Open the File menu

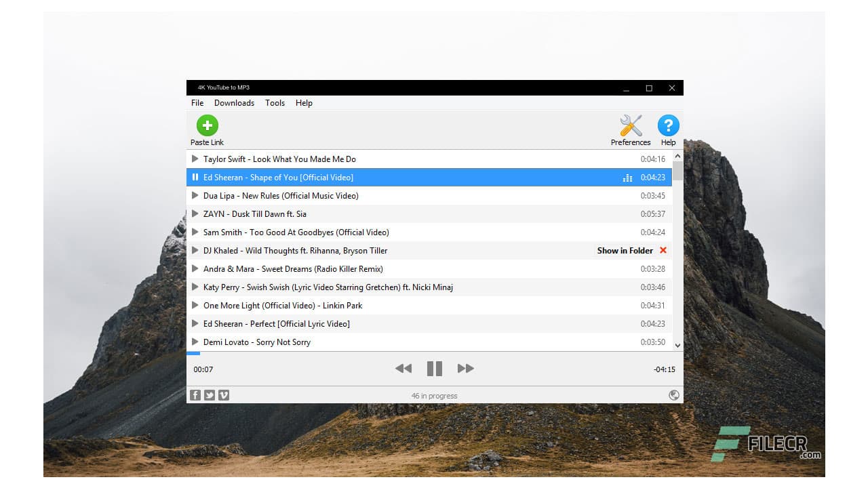pyautogui.click(x=197, y=102)
